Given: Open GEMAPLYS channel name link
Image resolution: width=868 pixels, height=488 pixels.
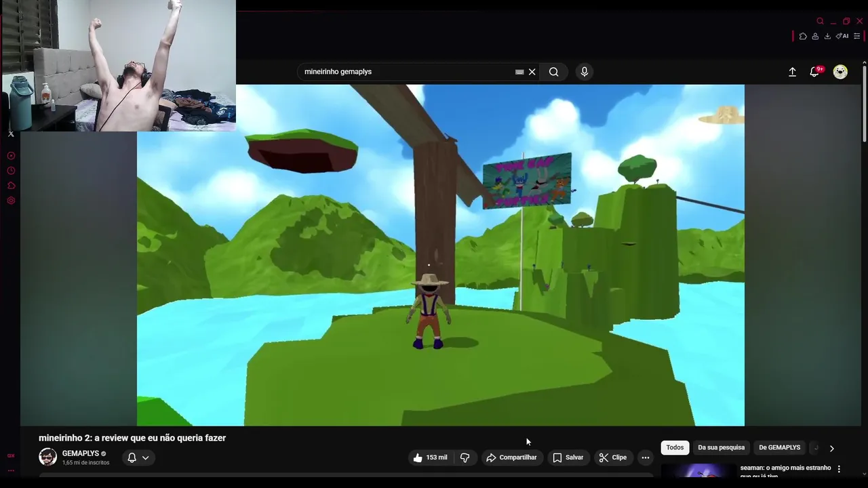Looking at the screenshot, I should [81, 453].
